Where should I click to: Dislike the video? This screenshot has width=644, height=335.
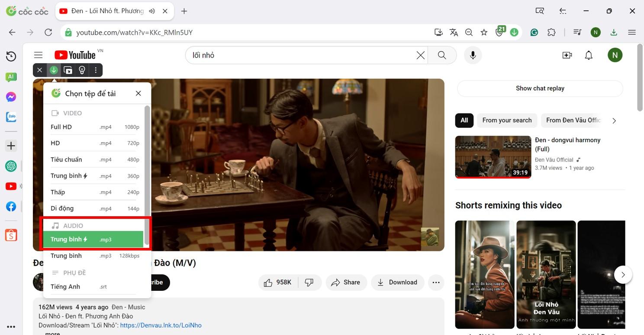pos(309,283)
